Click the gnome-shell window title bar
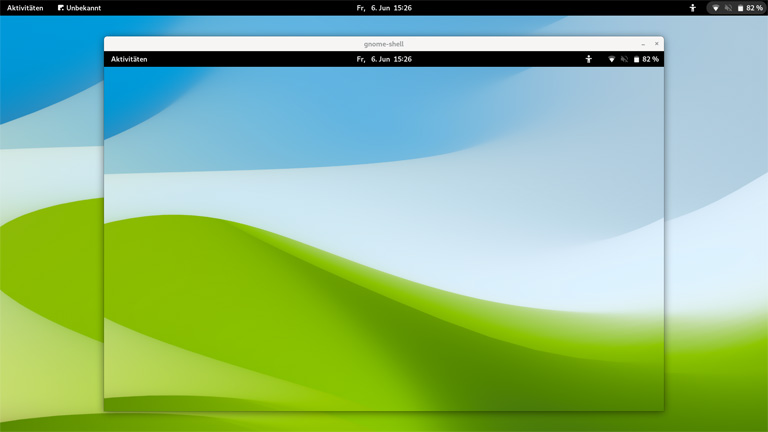Screen dimensions: 768x432 pyautogui.click(x=384, y=44)
